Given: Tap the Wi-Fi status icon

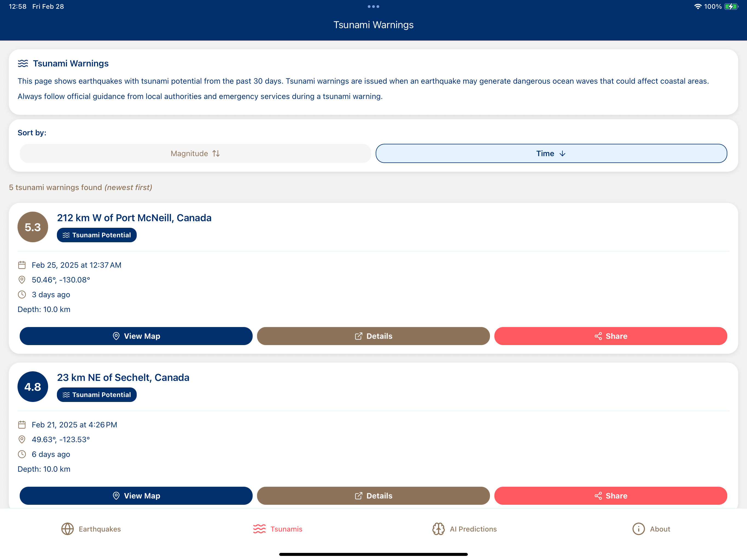Looking at the screenshot, I should 698,6.
